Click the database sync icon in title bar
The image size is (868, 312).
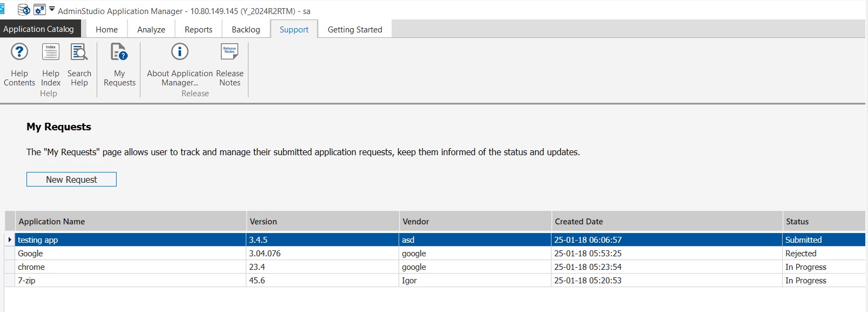coord(24,10)
